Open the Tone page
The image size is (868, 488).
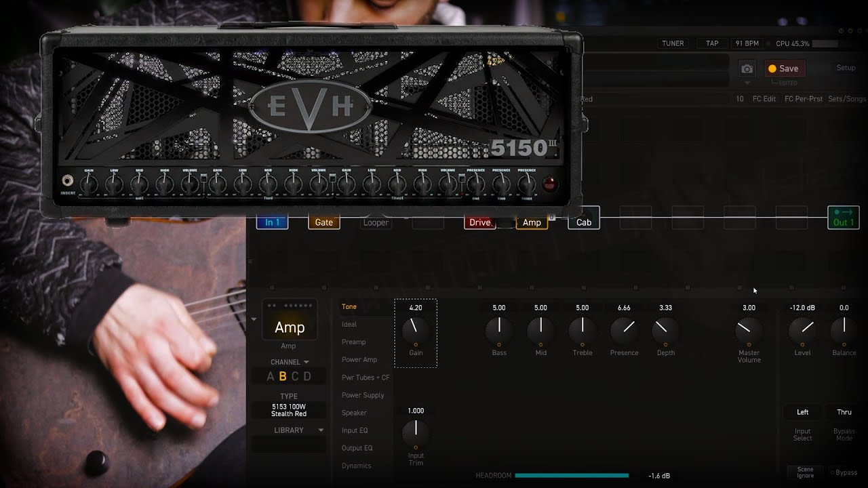click(x=349, y=307)
